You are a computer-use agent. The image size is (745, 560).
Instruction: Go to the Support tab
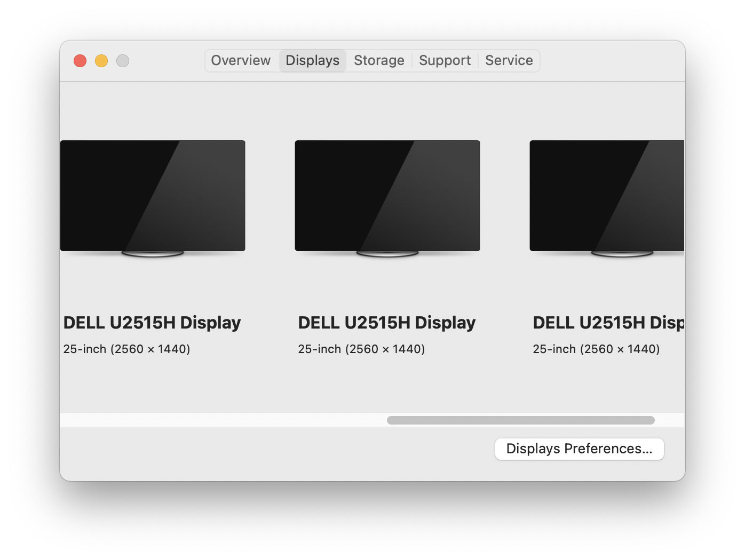pyautogui.click(x=445, y=60)
